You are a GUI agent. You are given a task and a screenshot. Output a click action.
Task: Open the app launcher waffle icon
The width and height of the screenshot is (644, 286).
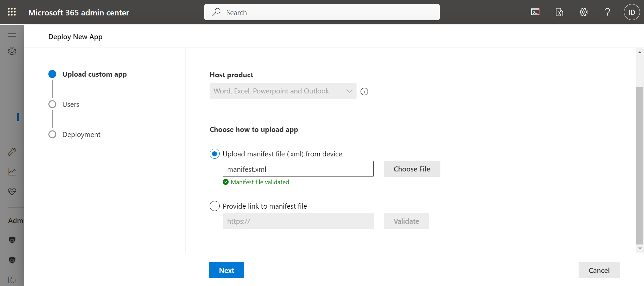click(12, 12)
